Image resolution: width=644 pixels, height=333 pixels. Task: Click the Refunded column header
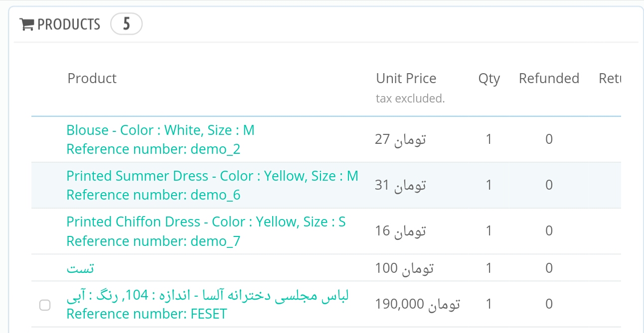tap(548, 79)
